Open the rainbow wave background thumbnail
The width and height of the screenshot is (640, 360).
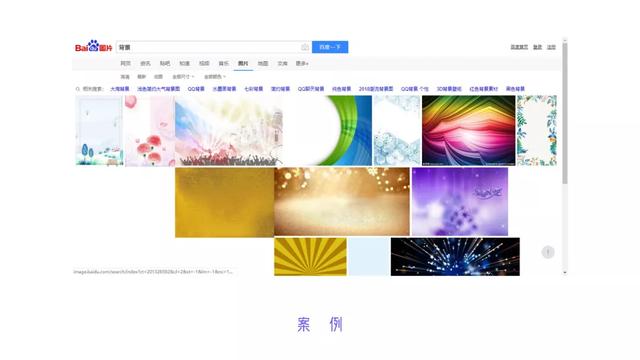pos(469,131)
